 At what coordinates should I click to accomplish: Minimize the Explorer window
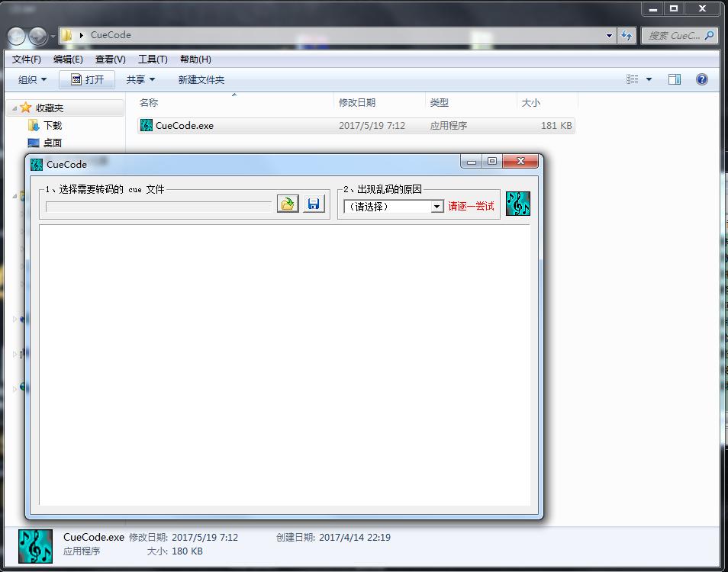pos(652,9)
